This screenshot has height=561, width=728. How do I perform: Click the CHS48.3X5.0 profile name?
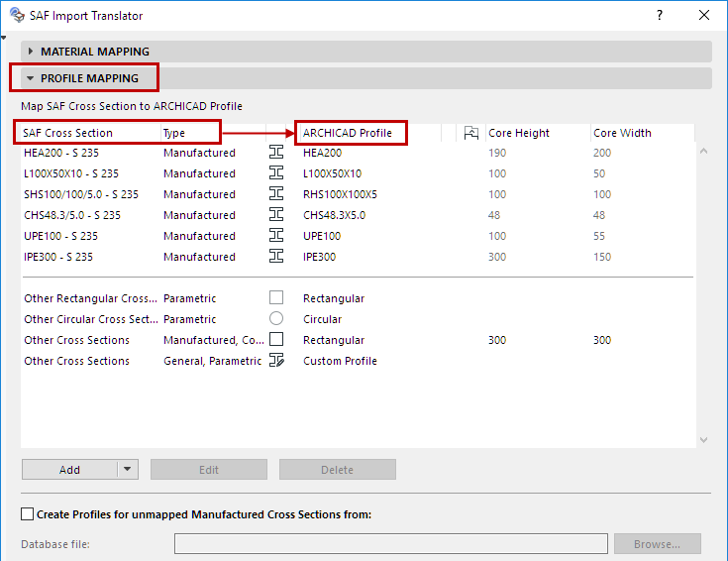[x=335, y=215]
